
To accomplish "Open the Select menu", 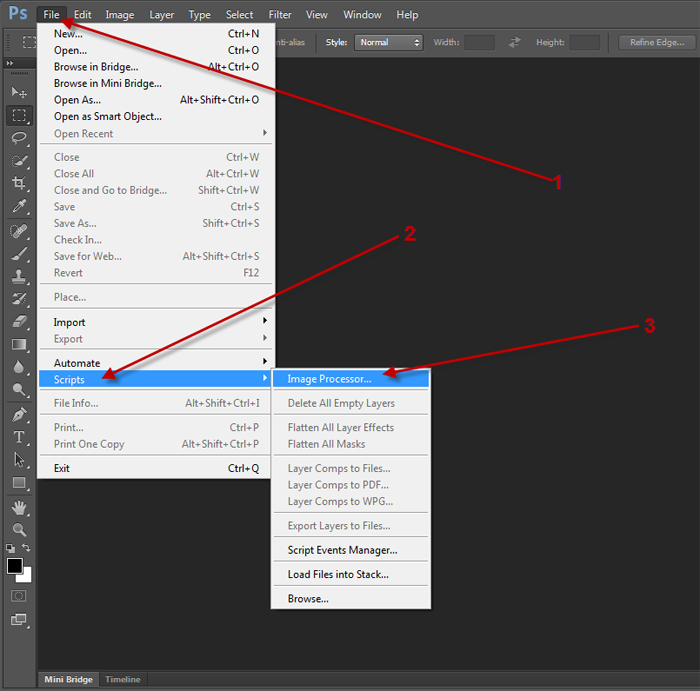I will click(x=239, y=15).
